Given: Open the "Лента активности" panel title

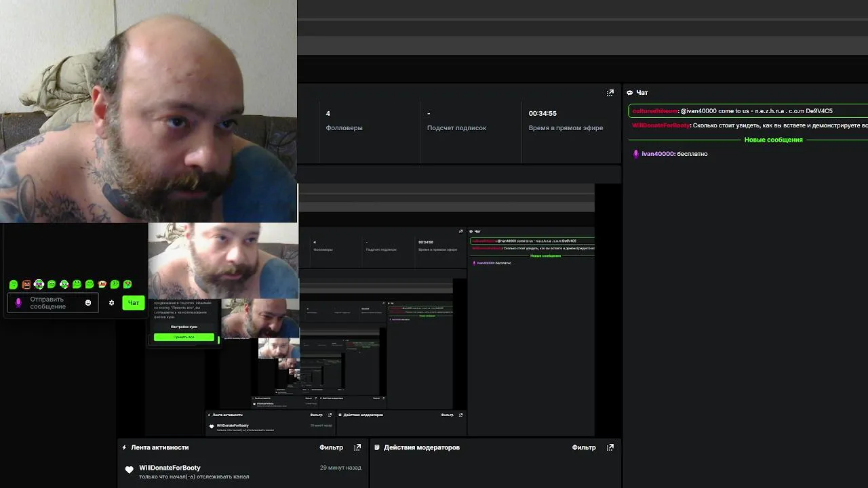Looking at the screenshot, I should [159, 447].
